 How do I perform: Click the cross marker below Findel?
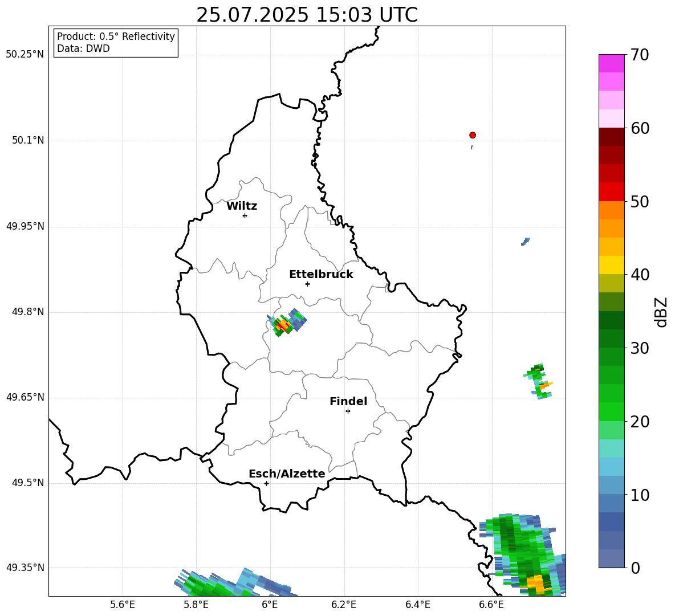click(348, 411)
